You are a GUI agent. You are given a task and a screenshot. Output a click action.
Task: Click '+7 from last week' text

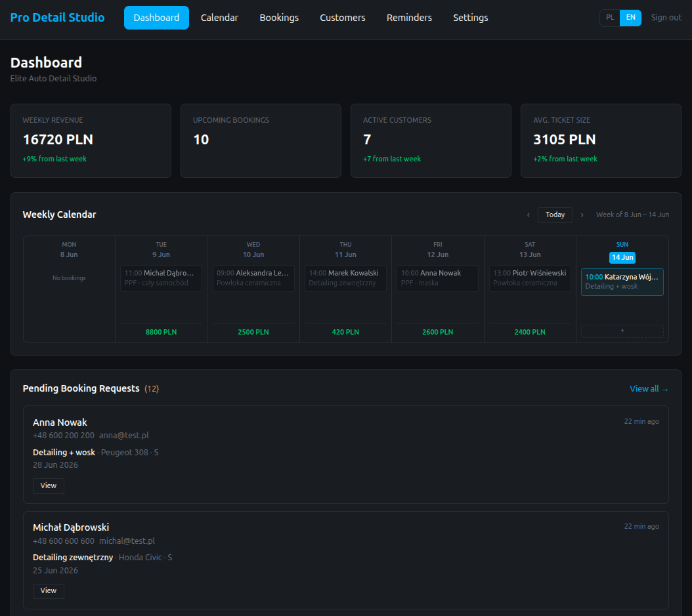coord(392,159)
